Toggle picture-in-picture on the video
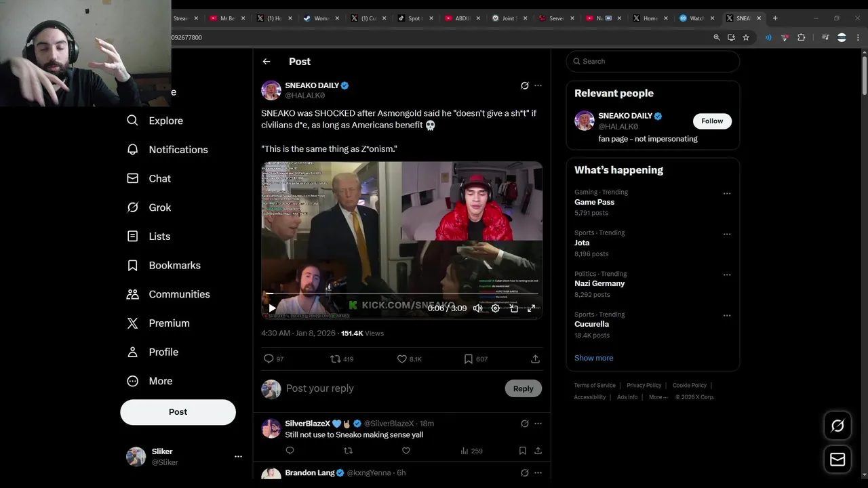This screenshot has width=868, height=488. point(514,308)
